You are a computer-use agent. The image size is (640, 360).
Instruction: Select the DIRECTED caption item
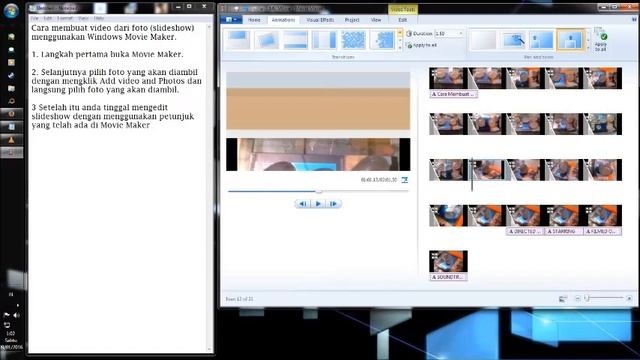tap(525, 231)
